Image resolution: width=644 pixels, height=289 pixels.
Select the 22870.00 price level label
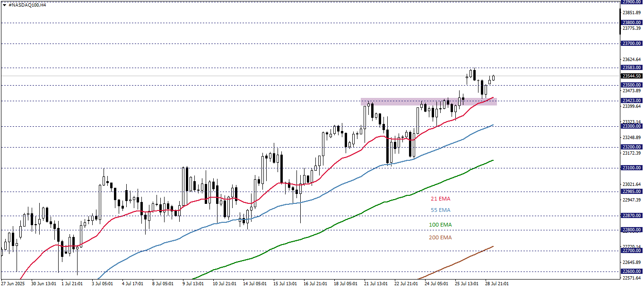632,216
